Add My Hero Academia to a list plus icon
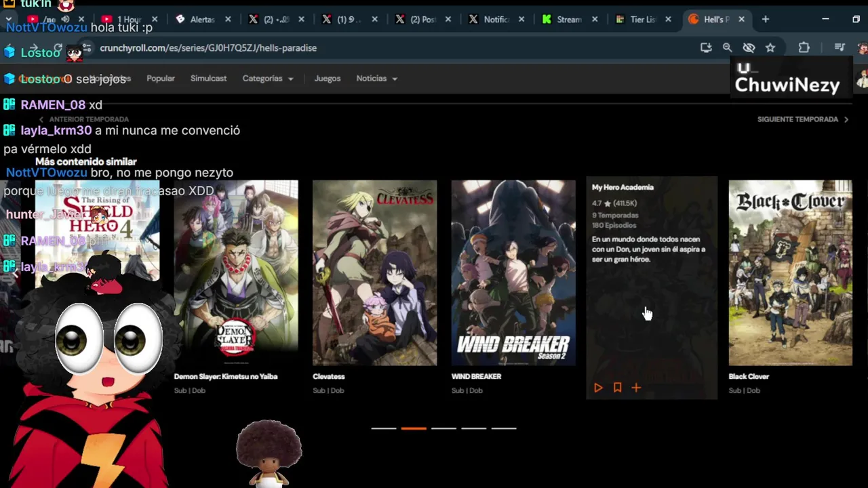This screenshot has height=488, width=868. point(636,388)
